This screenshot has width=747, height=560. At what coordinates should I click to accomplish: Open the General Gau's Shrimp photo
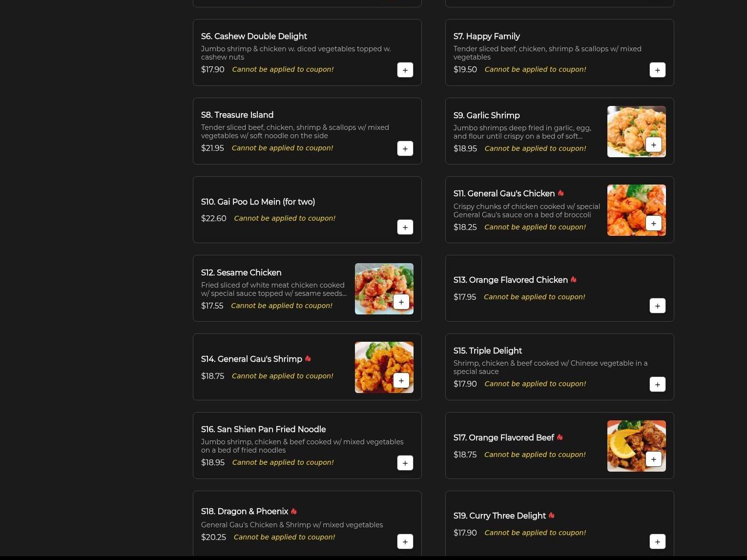[x=384, y=367]
